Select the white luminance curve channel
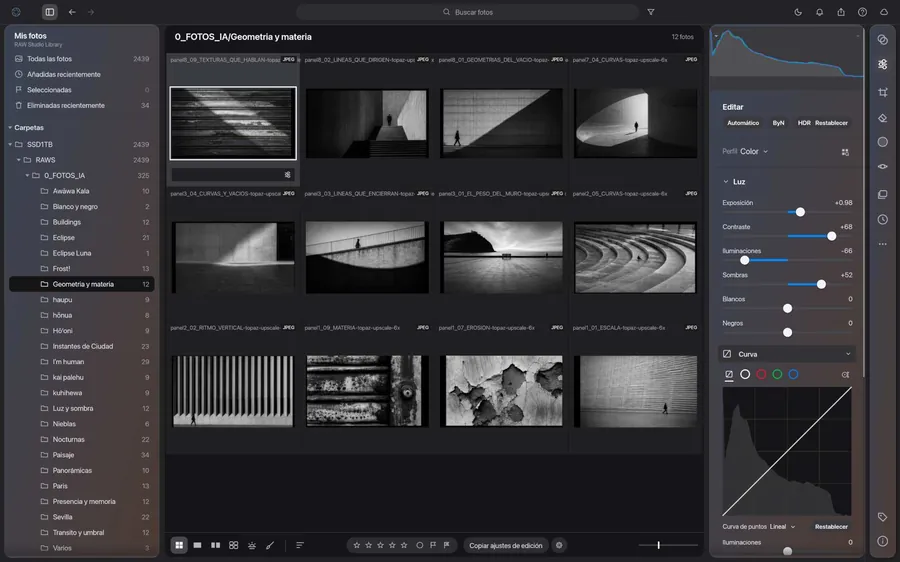This screenshot has width=900, height=562. click(x=745, y=374)
